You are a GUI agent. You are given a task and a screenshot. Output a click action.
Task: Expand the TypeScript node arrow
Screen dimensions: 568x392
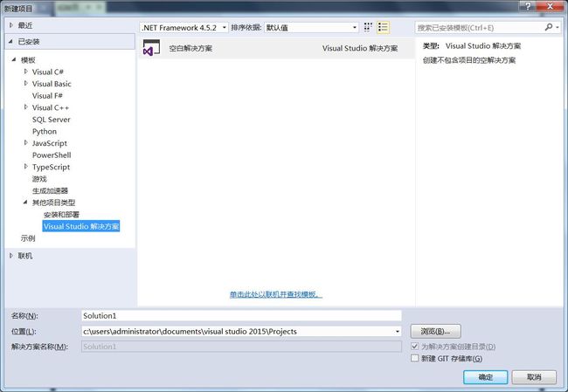click(25, 167)
